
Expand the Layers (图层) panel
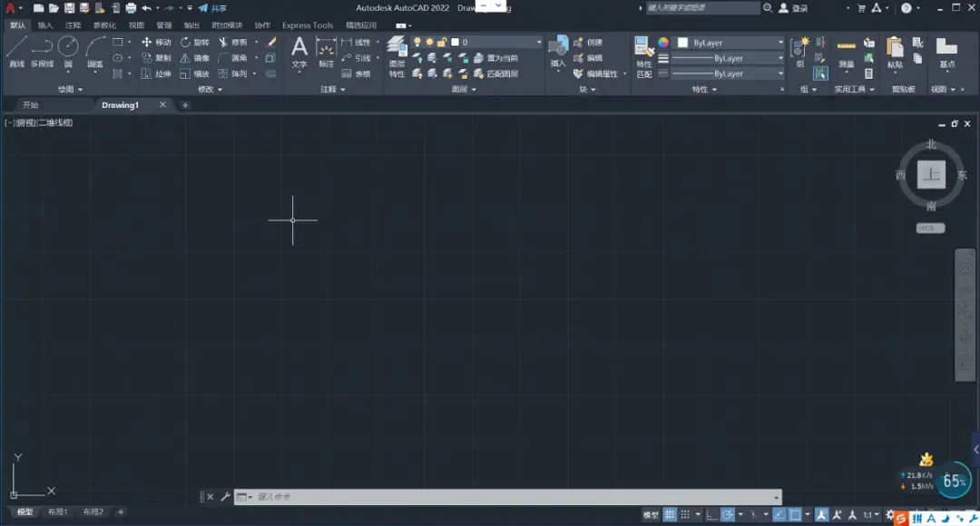pyautogui.click(x=464, y=90)
